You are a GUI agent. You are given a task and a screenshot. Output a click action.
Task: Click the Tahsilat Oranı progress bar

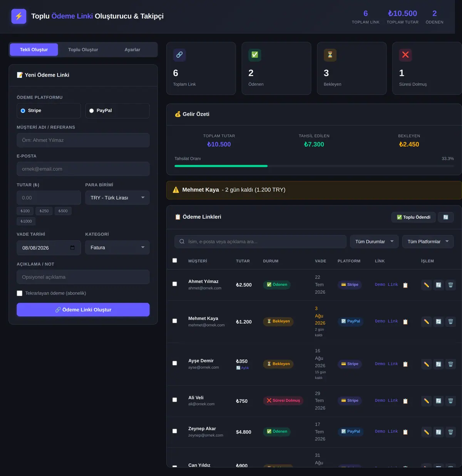coord(314,166)
